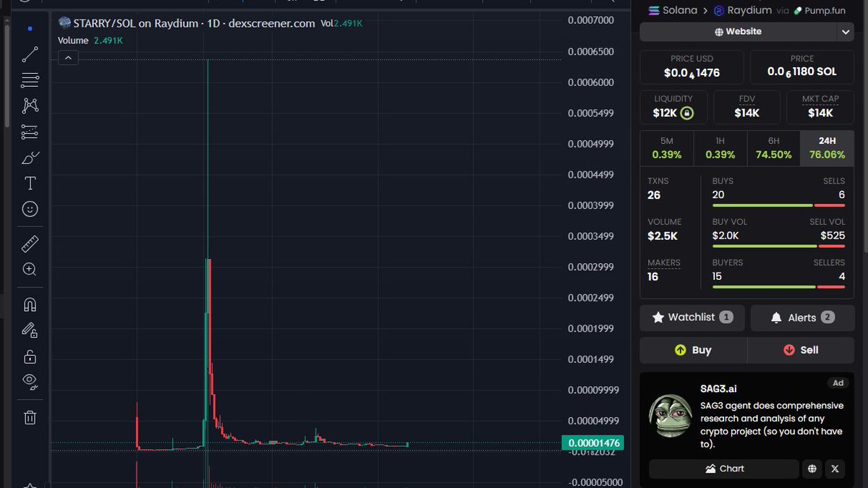This screenshot has height=488, width=868.
Task: Switch to the 1H timeframe tab
Action: click(720, 148)
